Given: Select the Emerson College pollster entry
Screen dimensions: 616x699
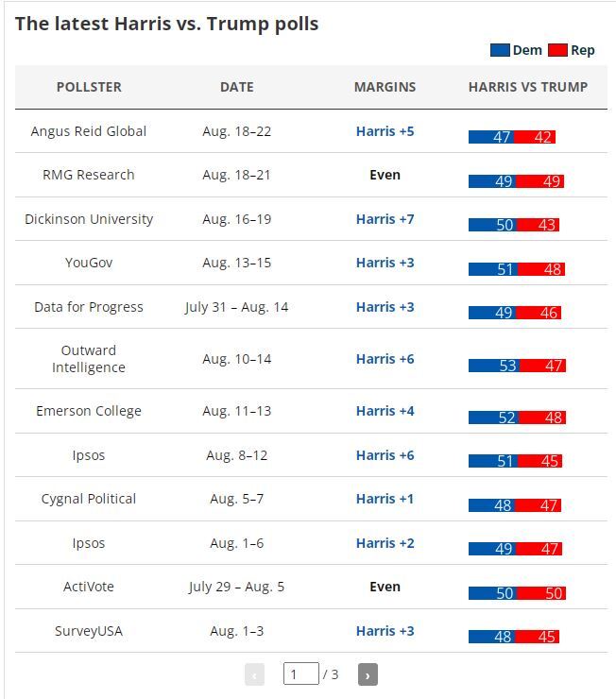Looking at the screenshot, I should 89,411.
